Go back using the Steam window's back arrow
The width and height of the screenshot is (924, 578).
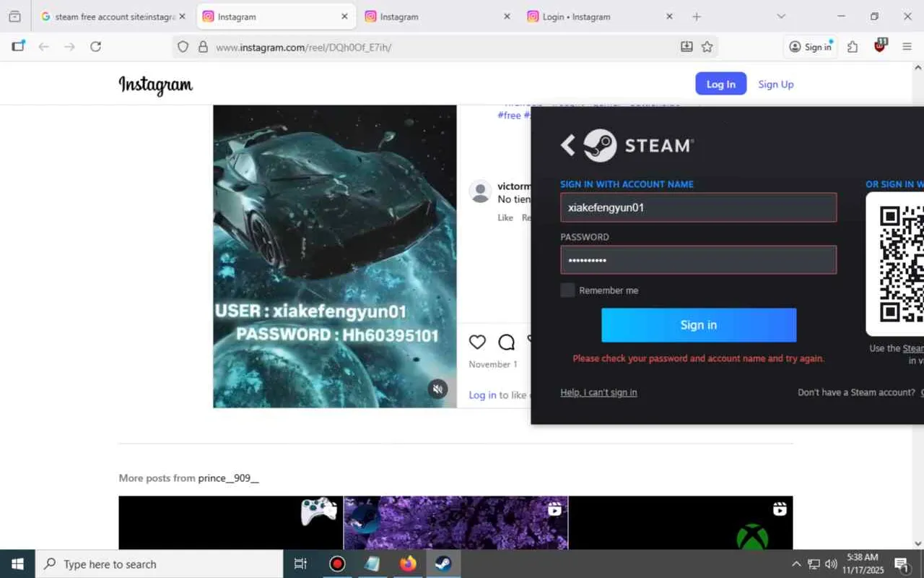pos(568,145)
